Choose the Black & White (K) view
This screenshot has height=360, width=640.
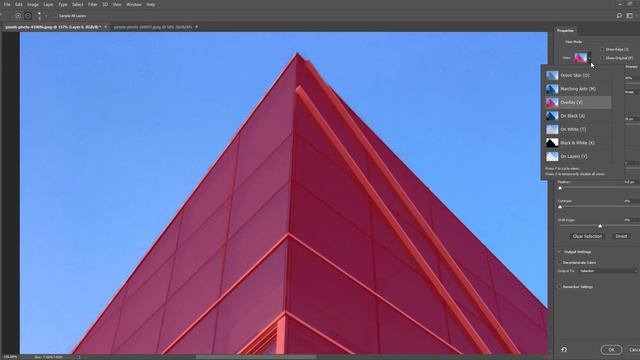[578, 143]
